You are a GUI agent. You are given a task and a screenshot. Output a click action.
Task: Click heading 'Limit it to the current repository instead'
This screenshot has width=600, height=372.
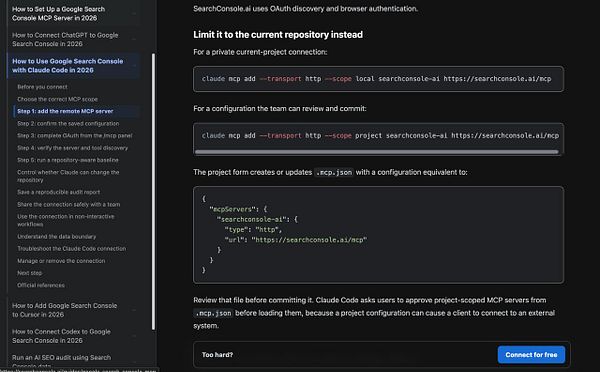tap(278, 34)
